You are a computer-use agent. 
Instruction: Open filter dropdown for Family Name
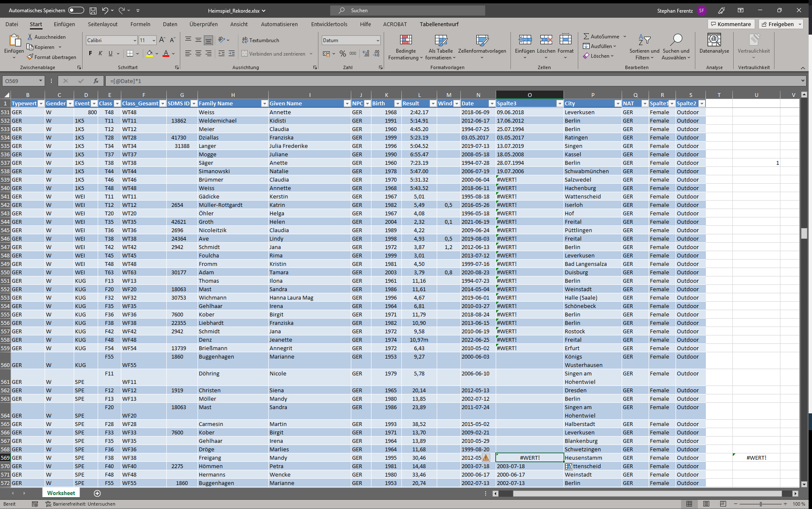pos(264,104)
